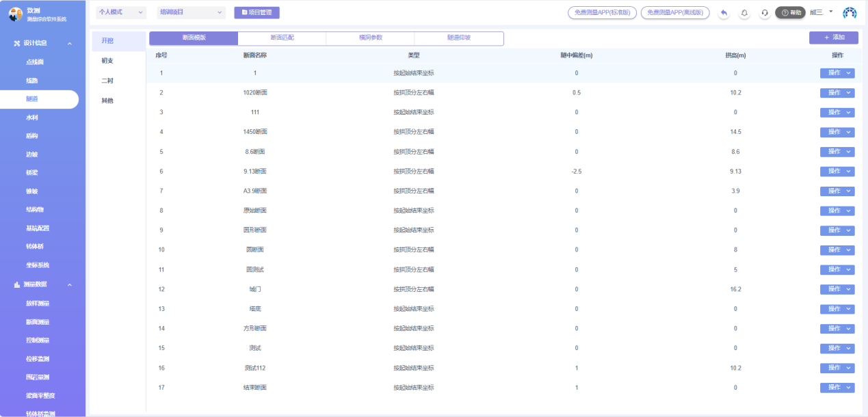Screen dimensions: 868x417
Task: Click the back arrow icon in header
Action: [x=724, y=13]
